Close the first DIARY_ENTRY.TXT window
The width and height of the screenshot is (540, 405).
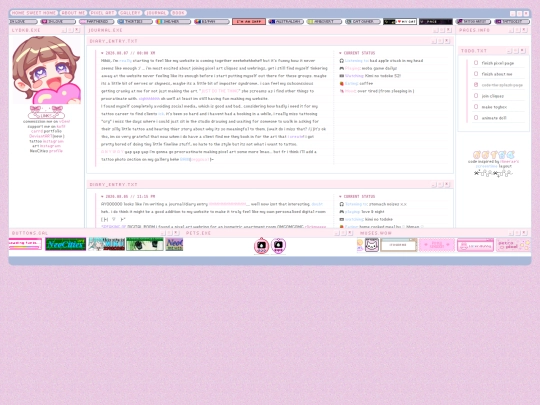[447, 41]
